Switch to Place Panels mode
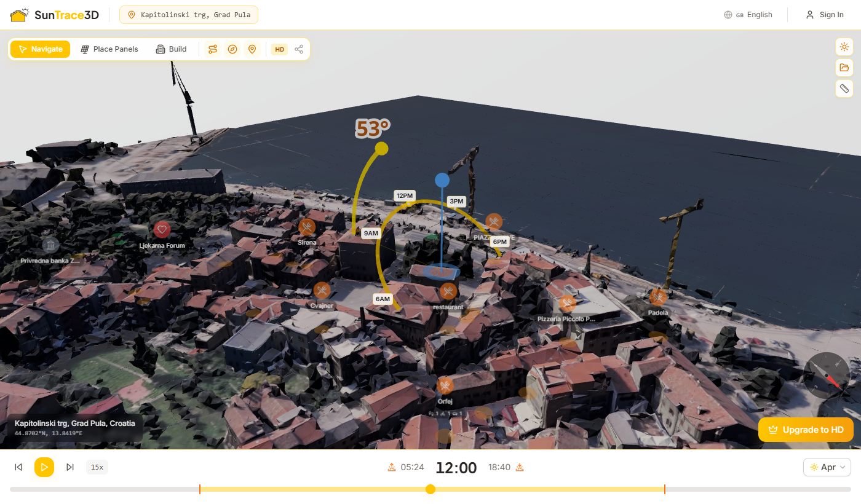Viewport: 861px width, 504px height. point(109,49)
